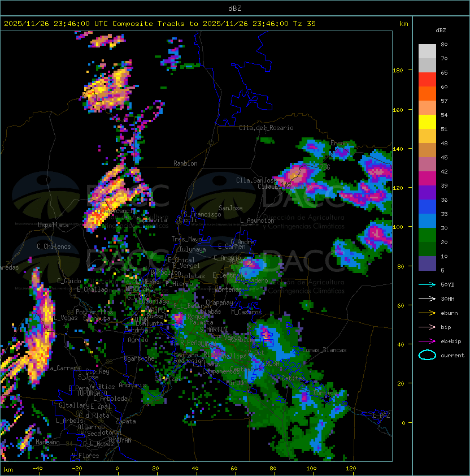
Task: Click the 'C_Guido' map label
Action: (x=69, y=281)
